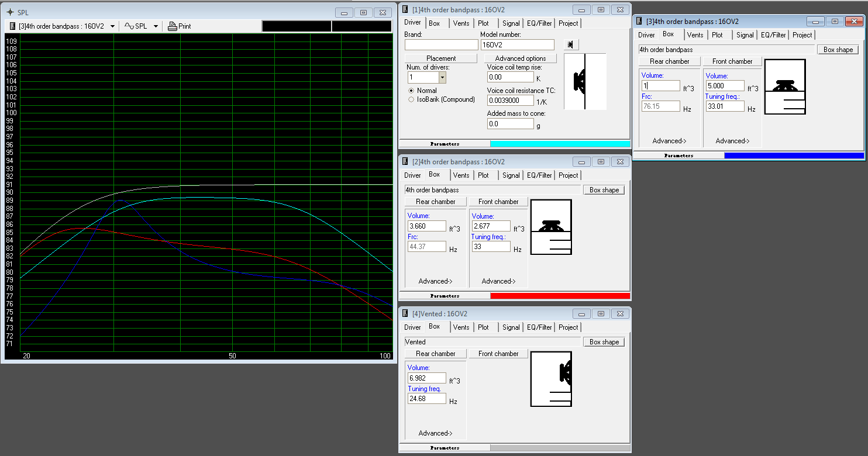The width and height of the screenshot is (868, 456).
Task: Switch to Driver tab in window [3]
Action: pos(646,35)
